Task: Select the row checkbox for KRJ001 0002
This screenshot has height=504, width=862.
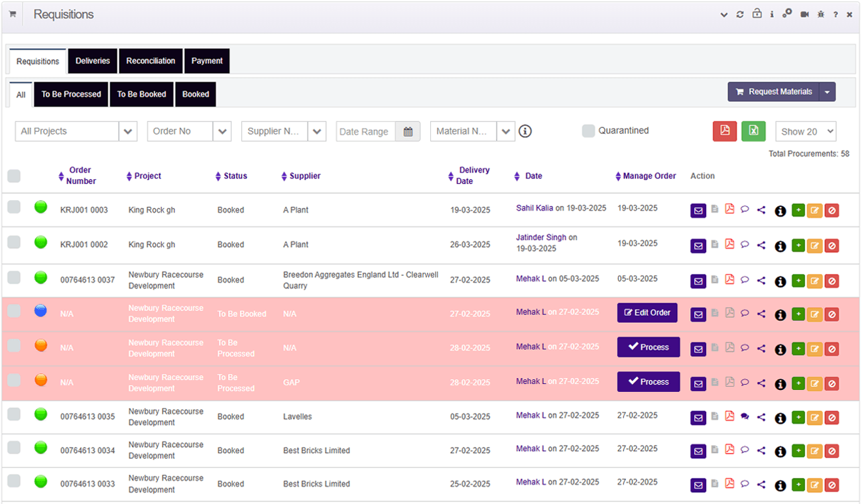Action: 14,242
